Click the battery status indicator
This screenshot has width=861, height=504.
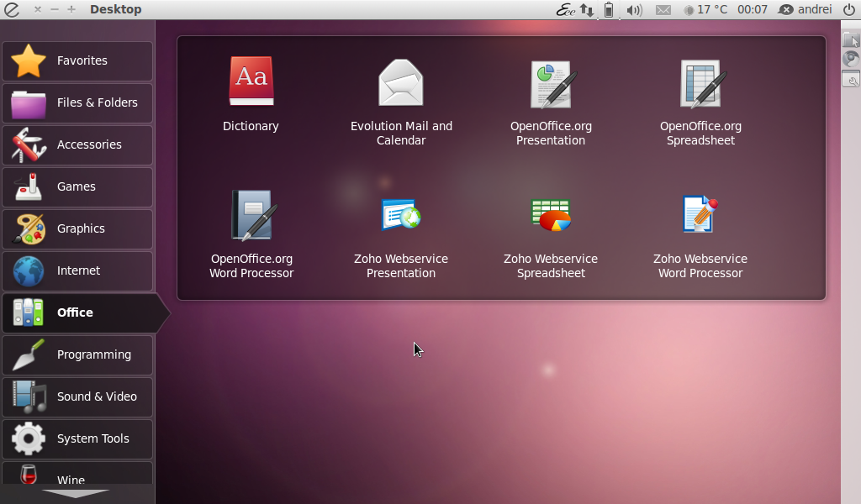click(x=609, y=9)
